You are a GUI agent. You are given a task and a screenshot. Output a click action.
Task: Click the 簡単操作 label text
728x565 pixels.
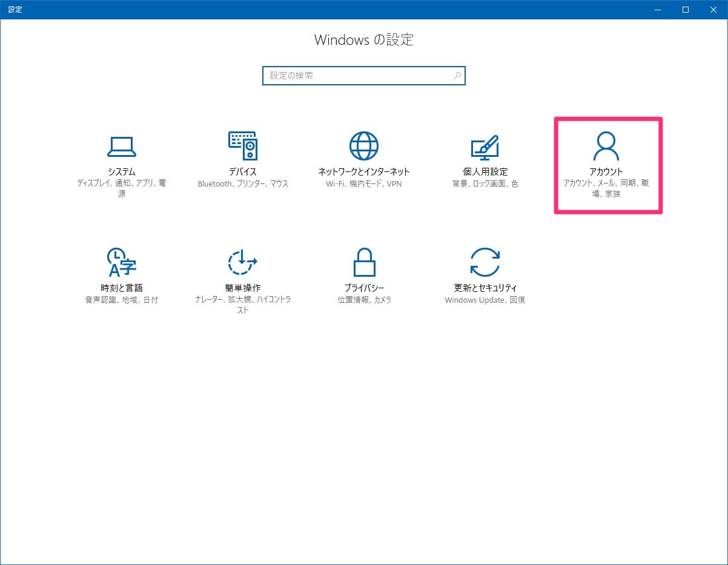243,288
